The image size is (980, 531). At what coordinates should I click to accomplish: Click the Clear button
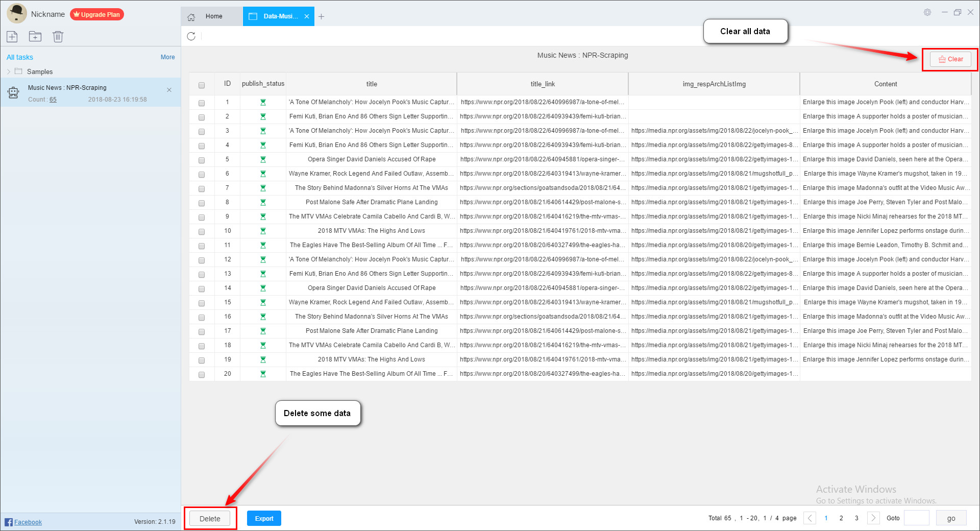click(950, 59)
